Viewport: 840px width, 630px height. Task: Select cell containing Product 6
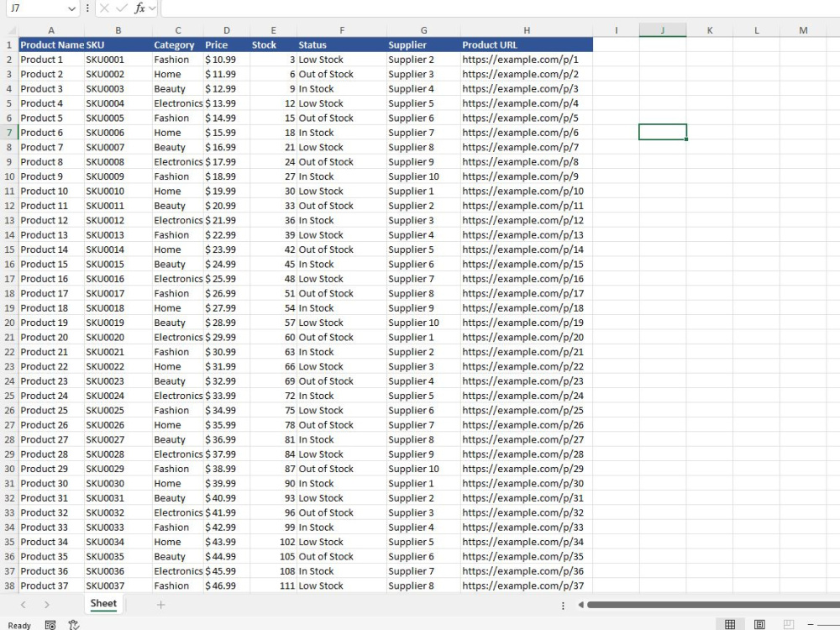click(51, 133)
